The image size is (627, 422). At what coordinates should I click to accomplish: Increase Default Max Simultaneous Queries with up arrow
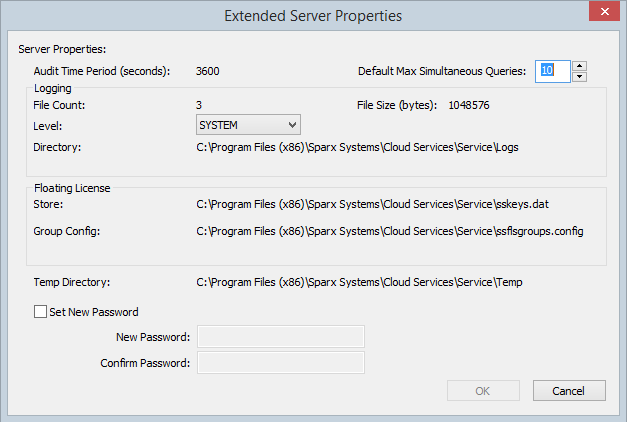[580, 66]
